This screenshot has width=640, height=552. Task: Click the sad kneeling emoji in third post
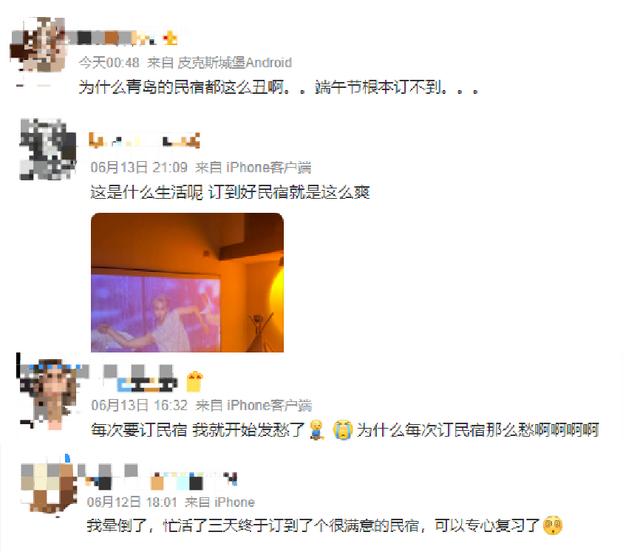pos(316,430)
